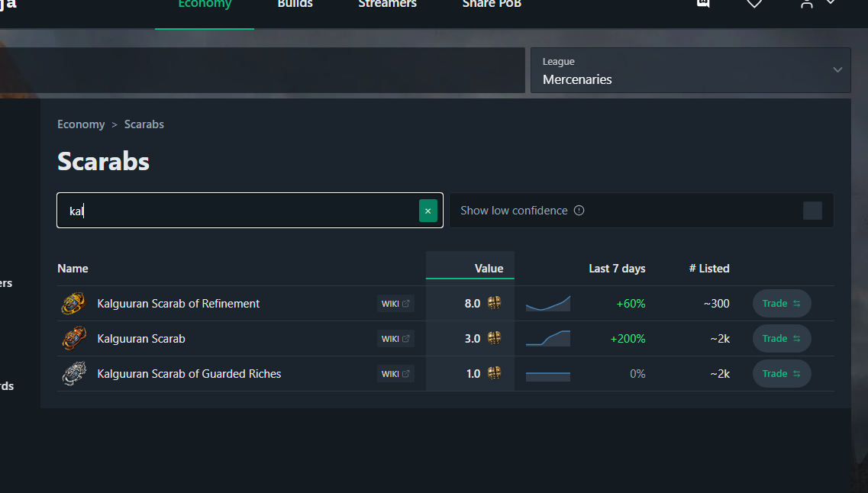The width and height of the screenshot is (868, 493).
Task: Click the info icon next to Show low confidence
Action: pos(579,211)
